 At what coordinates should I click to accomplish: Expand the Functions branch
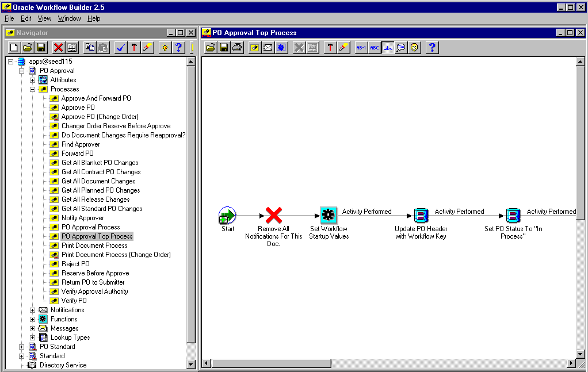(x=33, y=319)
